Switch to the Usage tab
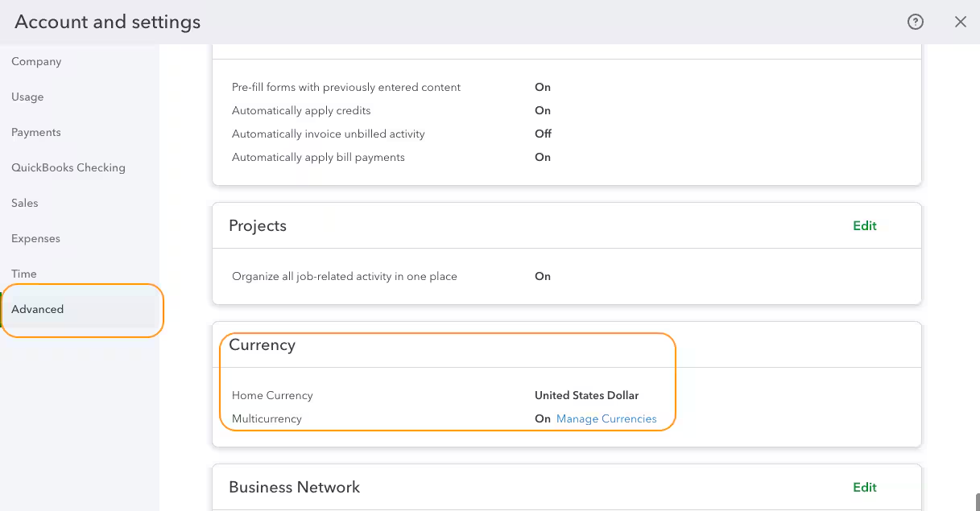The height and width of the screenshot is (511, 980). (27, 97)
